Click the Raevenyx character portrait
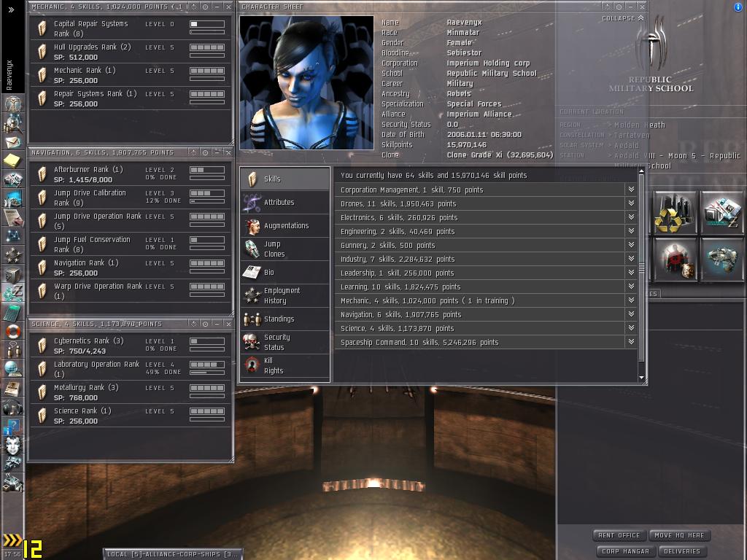747x560 pixels. [306, 83]
